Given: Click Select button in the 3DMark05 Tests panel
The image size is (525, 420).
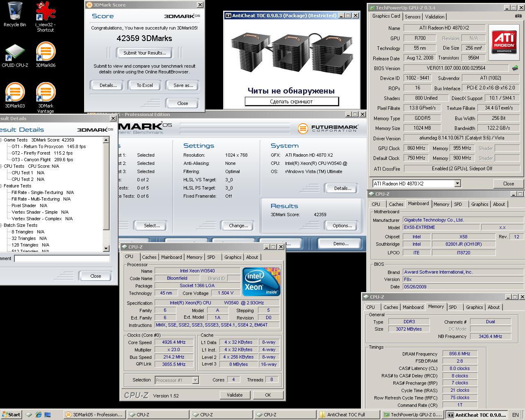Looking at the screenshot, I should click(152, 226).
